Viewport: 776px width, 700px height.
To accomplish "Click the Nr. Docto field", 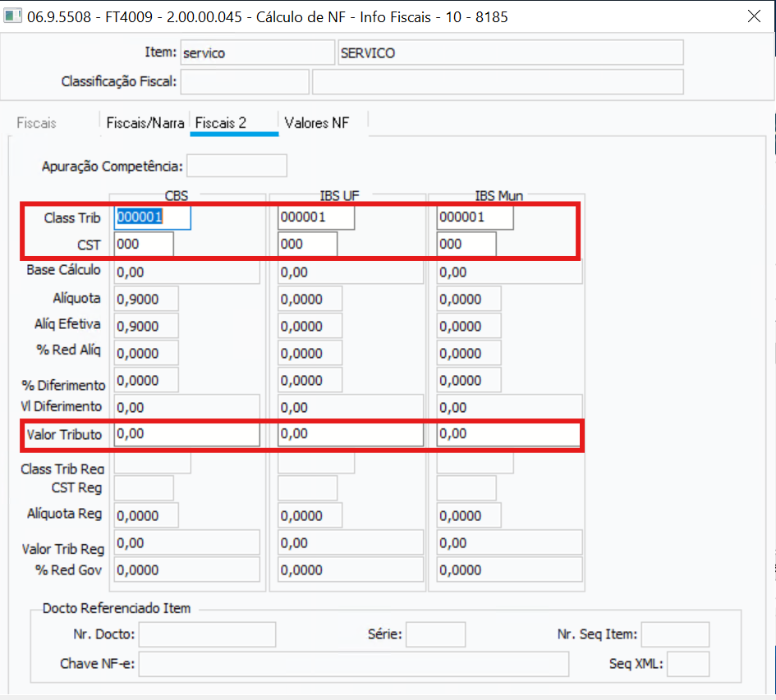I will [x=207, y=634].
